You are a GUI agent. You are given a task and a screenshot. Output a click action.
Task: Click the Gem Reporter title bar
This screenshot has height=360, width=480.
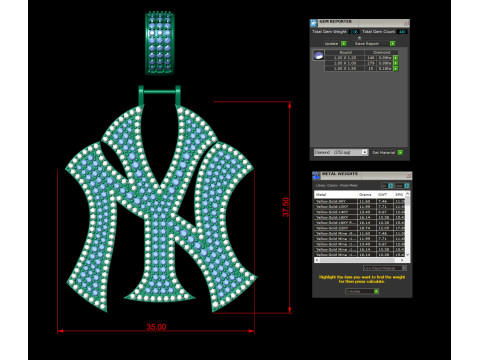(360, 23)
